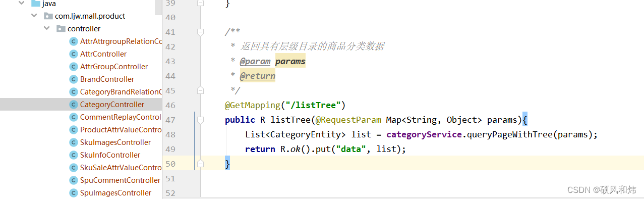Select the java folder label
This screenshot has width=644, height=199.
(x=49, y=3)
